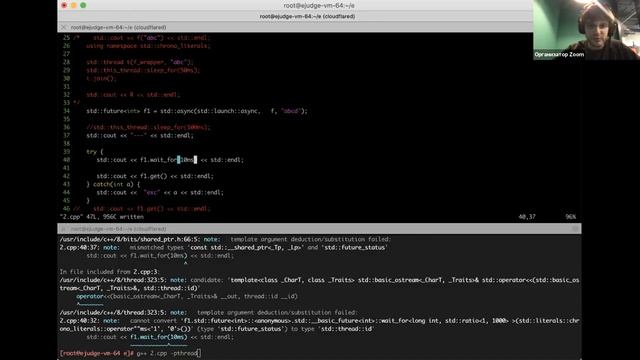The image size is (640, 360).
Task: Click '2.cpp:40:37: note: mismatched types' line
Action: 224,247
